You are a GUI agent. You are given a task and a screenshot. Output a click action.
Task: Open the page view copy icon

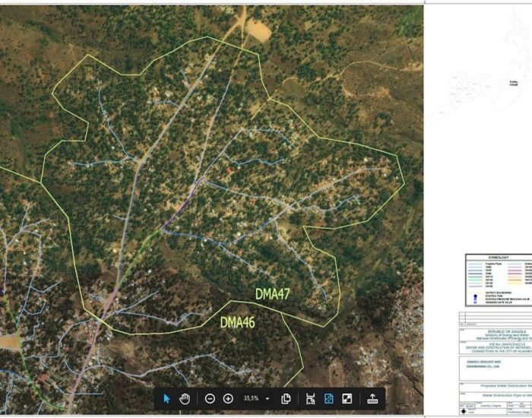click(287, 398)
